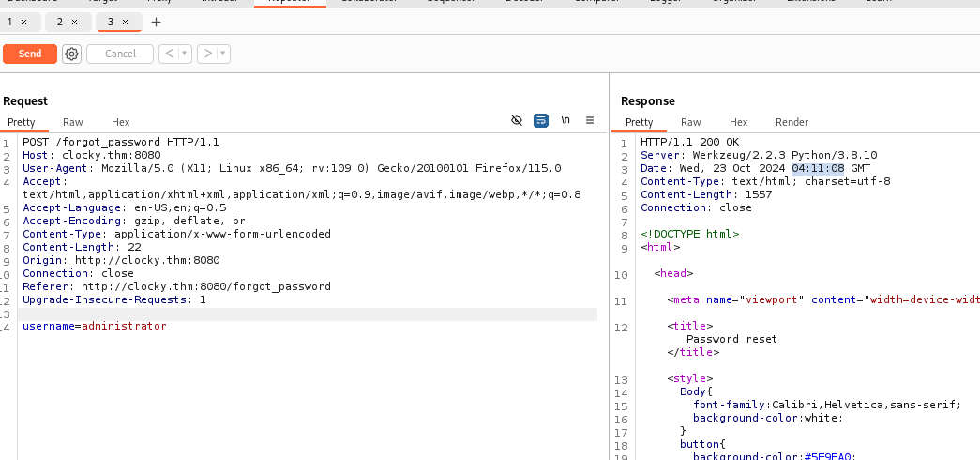Click the Cancel request button

pyautogui.click(x=120, y=54)
